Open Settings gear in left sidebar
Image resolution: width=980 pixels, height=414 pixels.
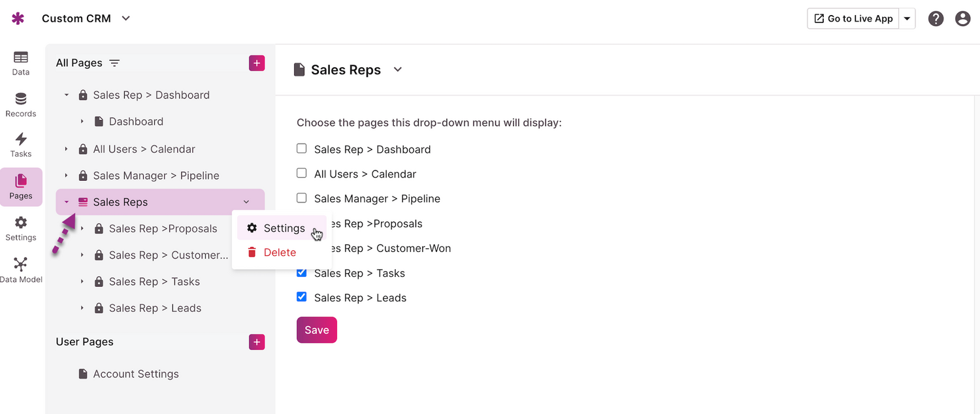[x=21, y=228]
